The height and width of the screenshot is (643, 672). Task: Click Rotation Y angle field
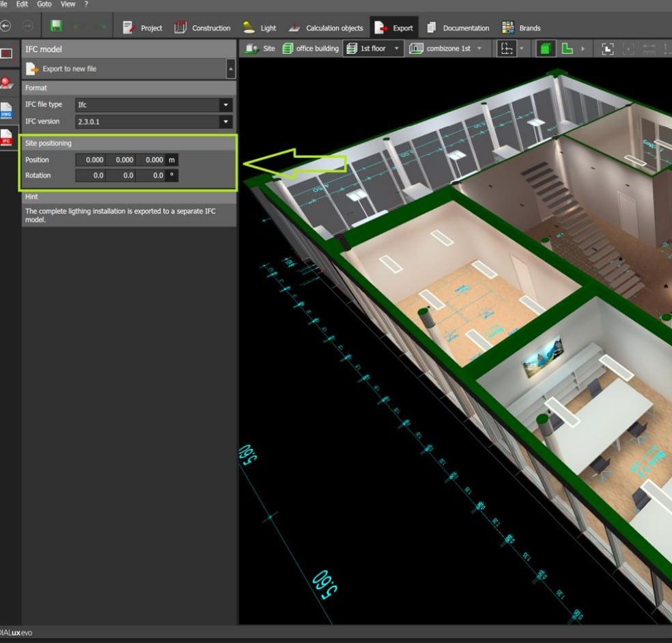(120, 175)
